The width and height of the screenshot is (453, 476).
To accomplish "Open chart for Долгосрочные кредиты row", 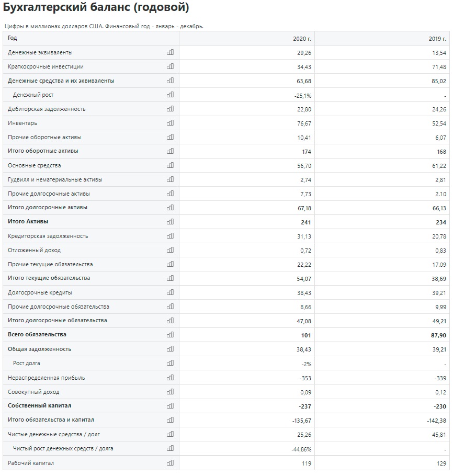I will coord(171,292).
